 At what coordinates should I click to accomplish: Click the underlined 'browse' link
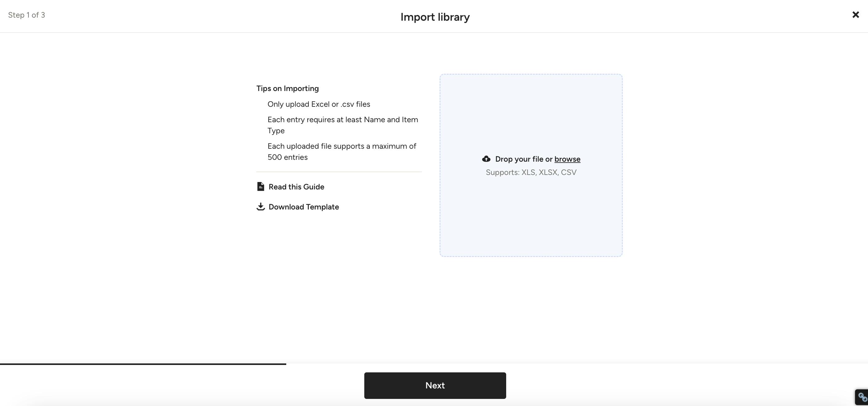click(x=567, y=159)
